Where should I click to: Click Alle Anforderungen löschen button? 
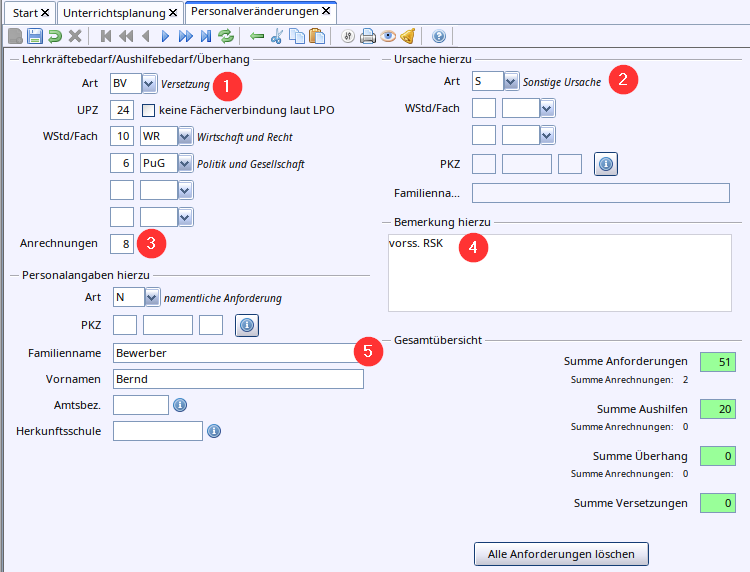click(561, 554)
